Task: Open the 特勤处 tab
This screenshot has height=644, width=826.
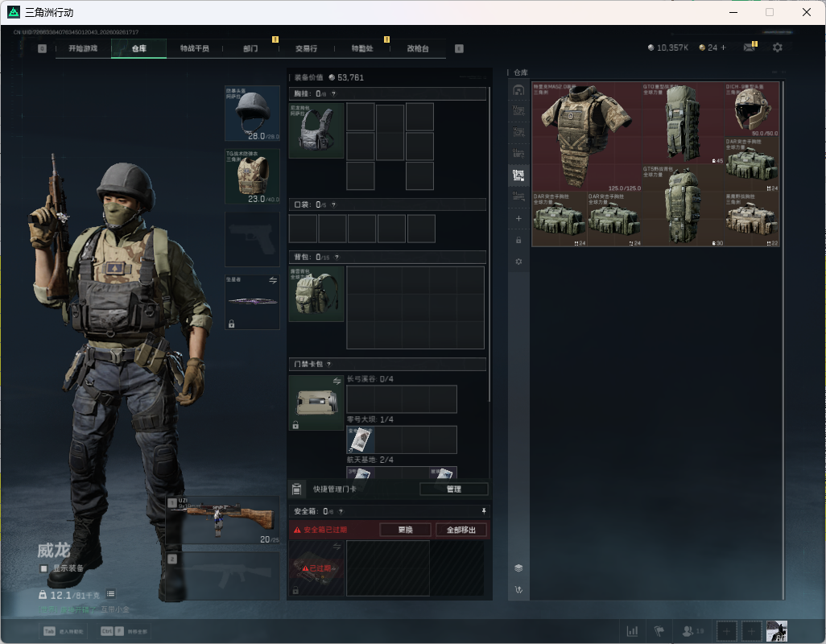Action: point(362,48)
